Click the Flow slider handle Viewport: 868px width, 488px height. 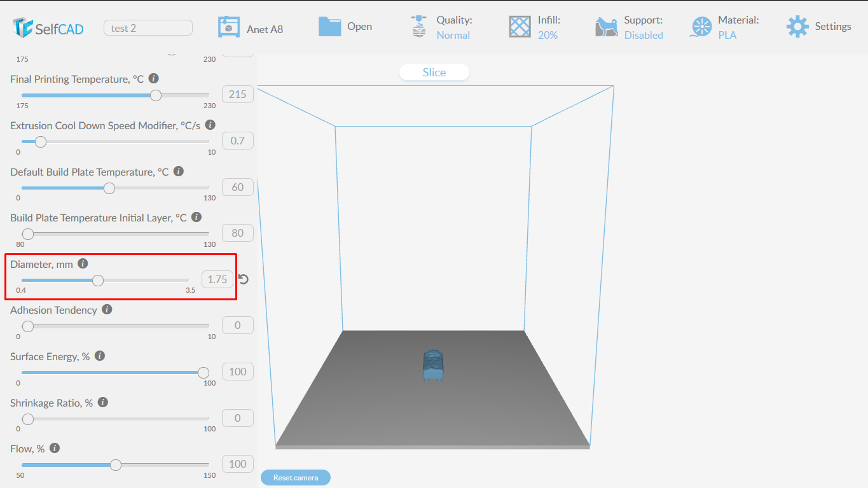(x=116, y=465)
